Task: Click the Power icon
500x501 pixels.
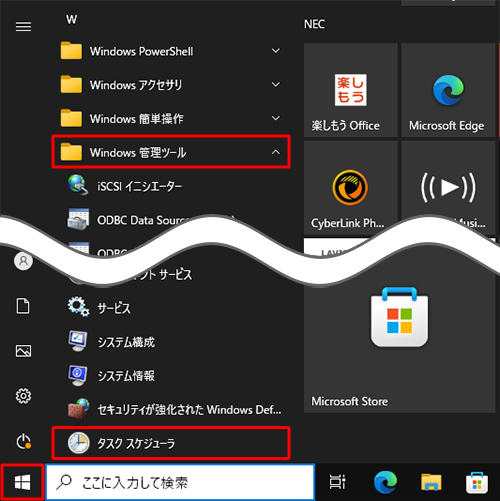Action: tap(23, 441)
